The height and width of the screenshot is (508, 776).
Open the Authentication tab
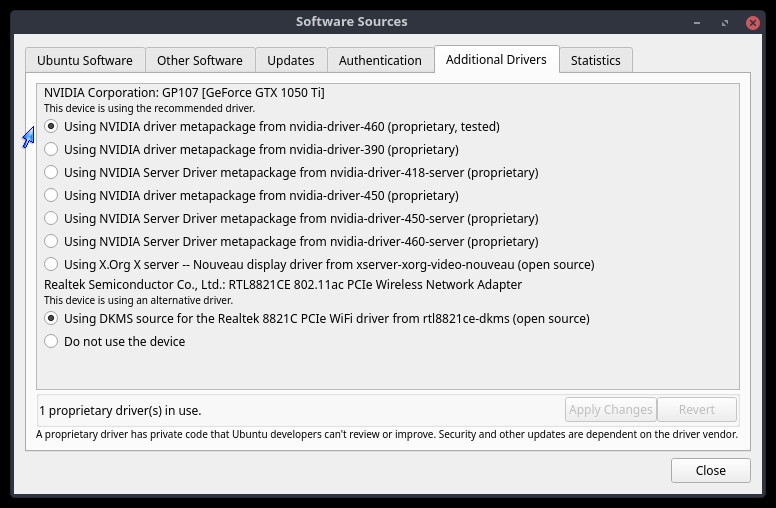pyautogui.click(x=380, y=60)
